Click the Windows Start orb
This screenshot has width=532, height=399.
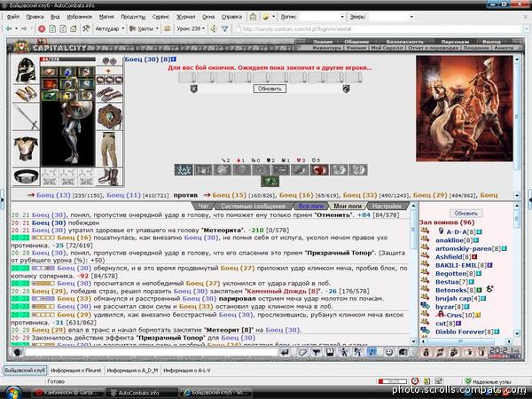[x=12, y=393]
